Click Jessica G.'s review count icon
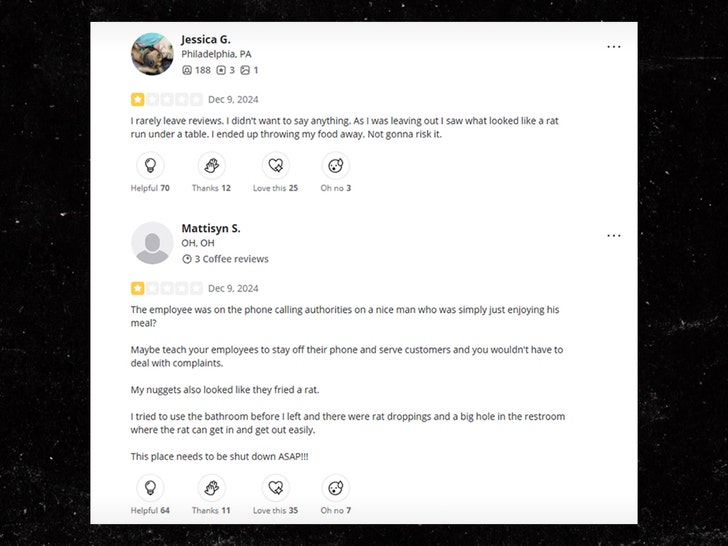 pyautogui.click(x=221, y=70)
